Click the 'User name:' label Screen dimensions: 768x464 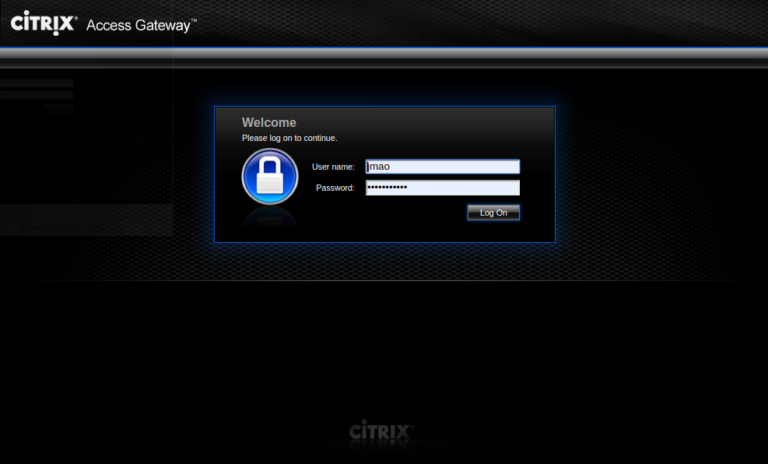333,167
